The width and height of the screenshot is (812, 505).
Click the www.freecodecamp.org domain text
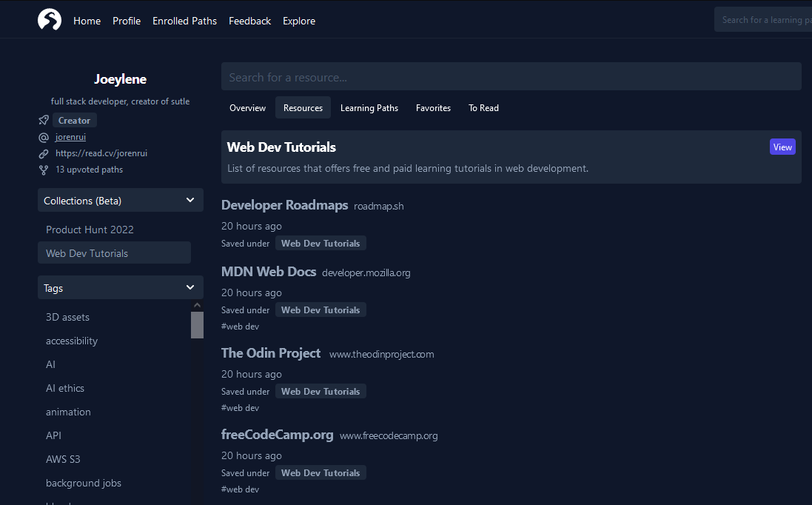pos(389,435)
